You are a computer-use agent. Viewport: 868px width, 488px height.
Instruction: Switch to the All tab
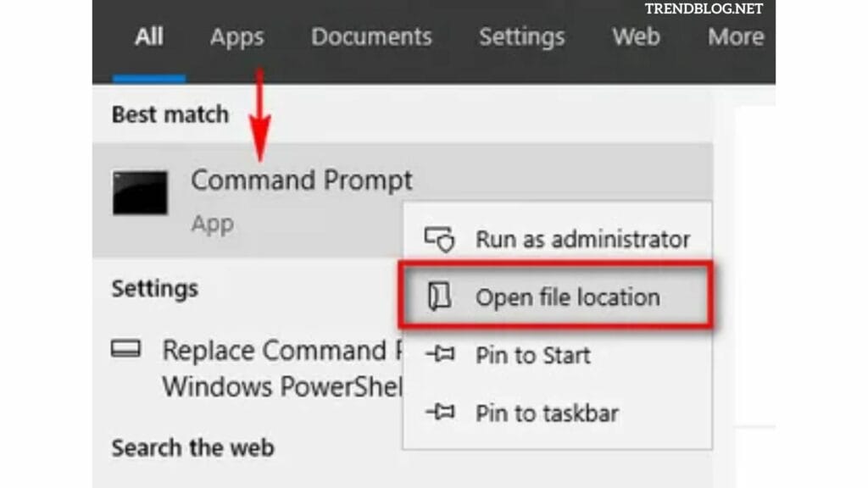click(x=149, y=37)
